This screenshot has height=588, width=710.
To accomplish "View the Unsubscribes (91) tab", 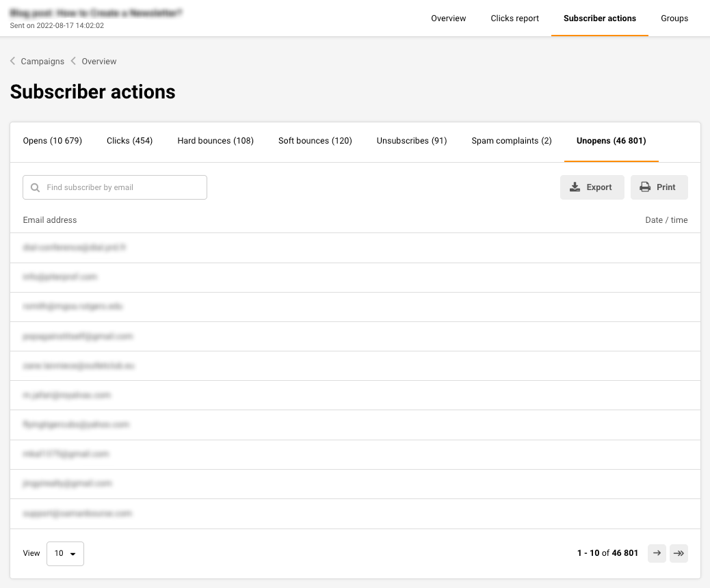I will pyautogui.click(x=411, y=141).
